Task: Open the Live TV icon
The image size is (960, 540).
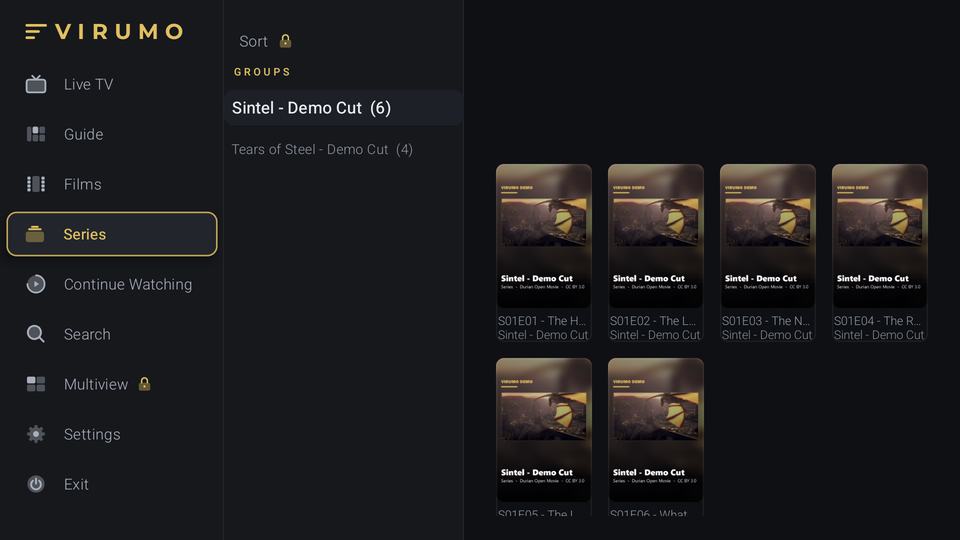Action: [x=36, y=84]
